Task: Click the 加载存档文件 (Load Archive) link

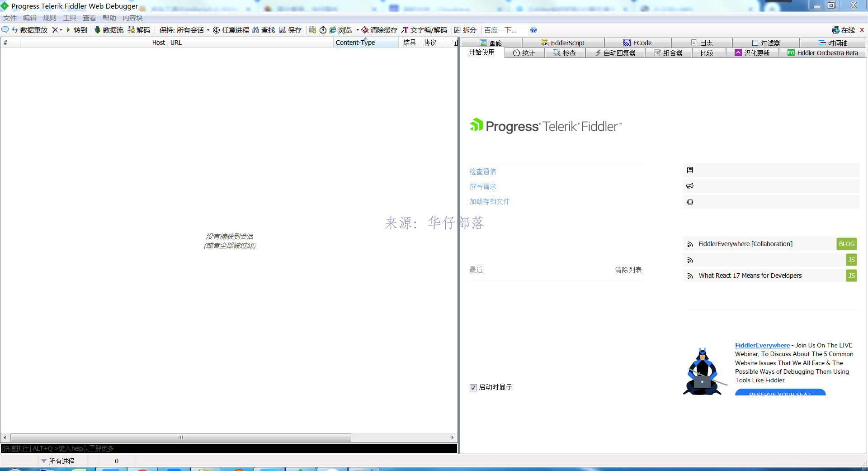Action: pos(489,201)
